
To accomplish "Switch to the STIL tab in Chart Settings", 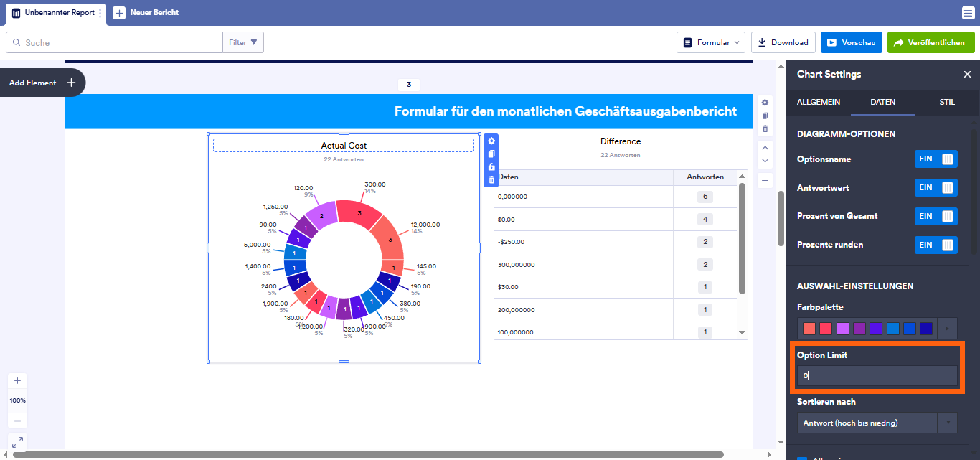I will [x=947, y=103].
